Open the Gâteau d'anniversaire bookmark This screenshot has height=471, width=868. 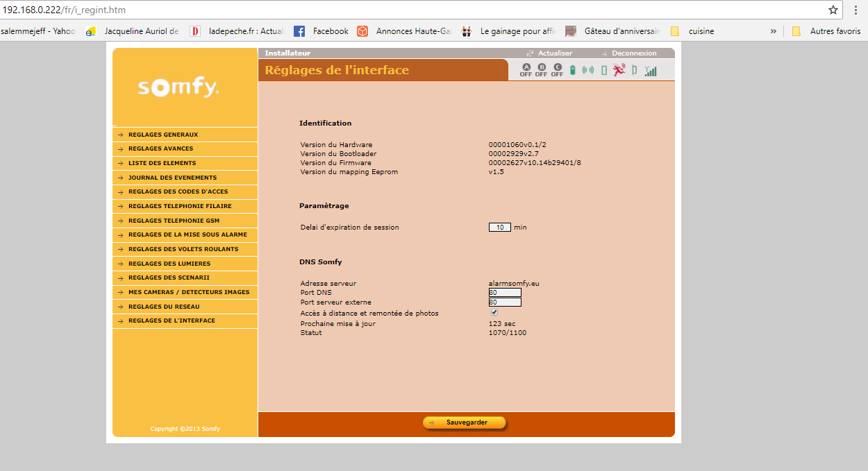(612, 31)
